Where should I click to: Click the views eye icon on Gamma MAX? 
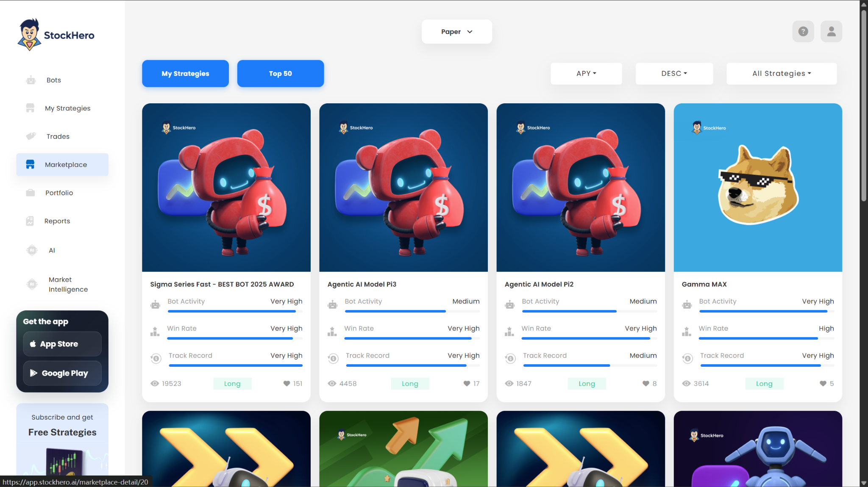pyautogui.click(x=686, y=383)
